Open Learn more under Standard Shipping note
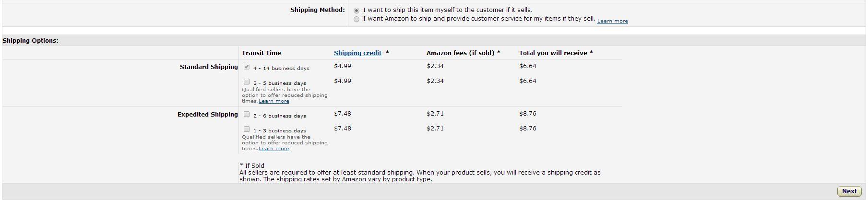Screen dimensions: 868x200 coord(274,101)
